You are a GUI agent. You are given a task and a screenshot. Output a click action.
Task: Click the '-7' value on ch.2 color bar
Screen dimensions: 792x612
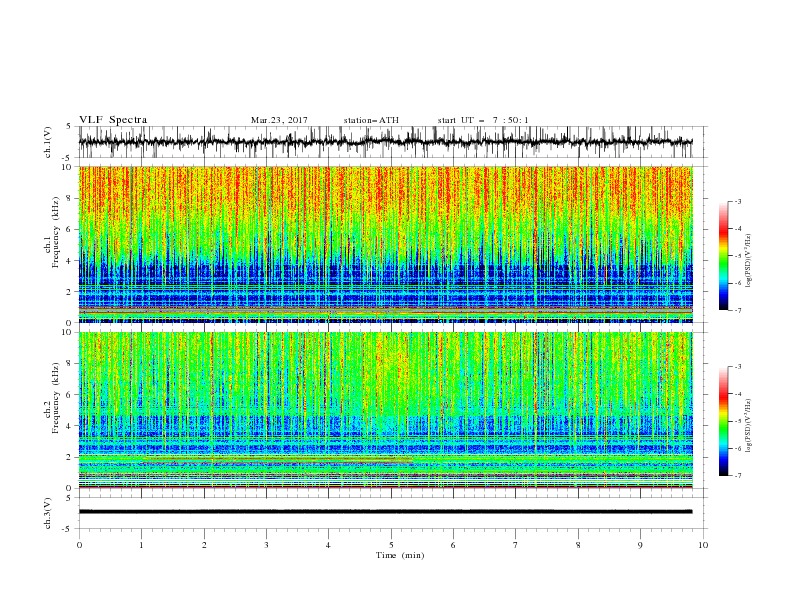pyautogui.click(x=737, y=476)
